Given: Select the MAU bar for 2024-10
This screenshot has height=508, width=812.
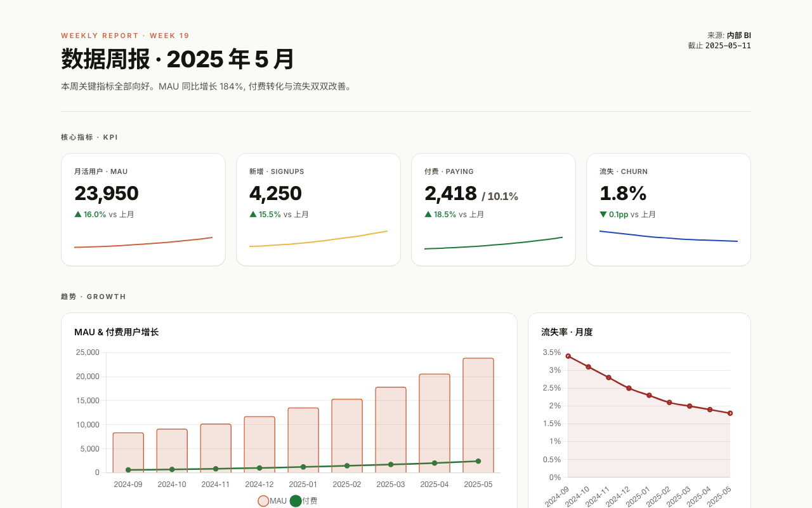Looking at the screenshot, I should (172, 451).
